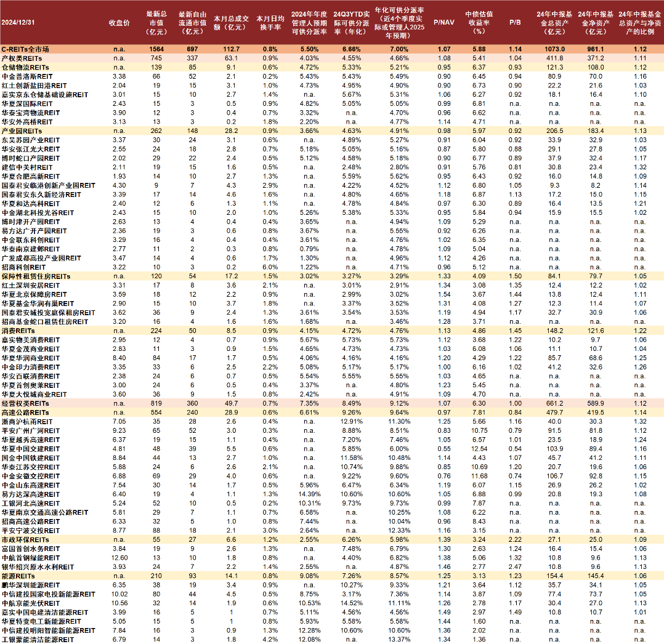Click the 华夏南京交通高速公路REIT row name
Image resolution: width=664 pixels, height=644 pixels.
point(45,513)
